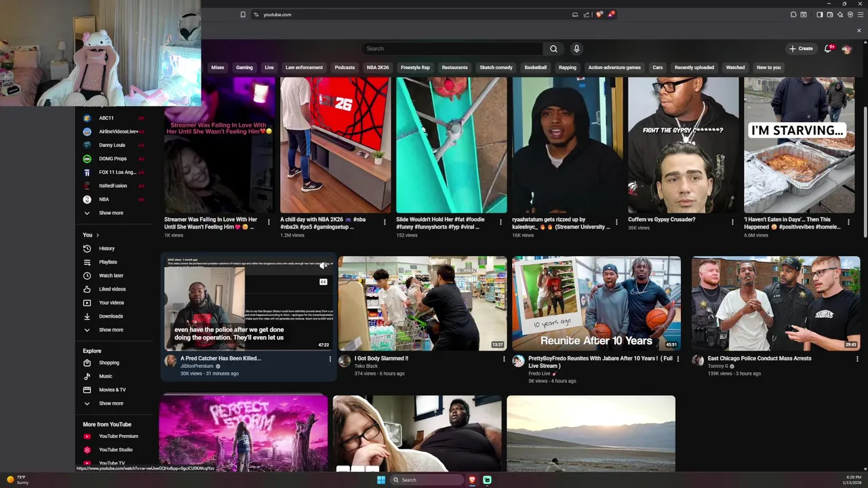Screen dimensions: 868x488
Task: Open options menu for Streamer Was Falling In Love short
Action: coord(269,222)
